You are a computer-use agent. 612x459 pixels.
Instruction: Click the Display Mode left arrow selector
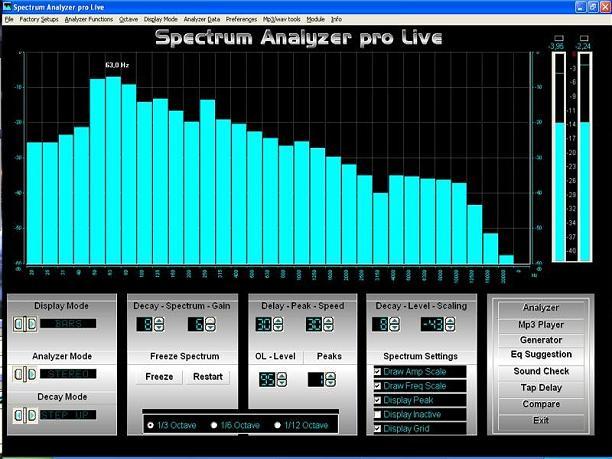[x=18, y=324]
